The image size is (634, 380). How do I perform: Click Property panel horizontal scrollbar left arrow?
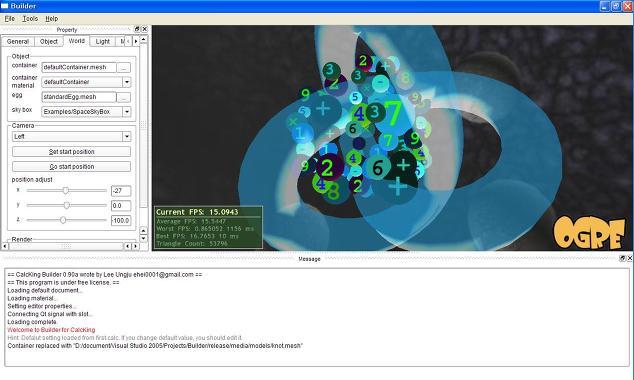[5, 246]
